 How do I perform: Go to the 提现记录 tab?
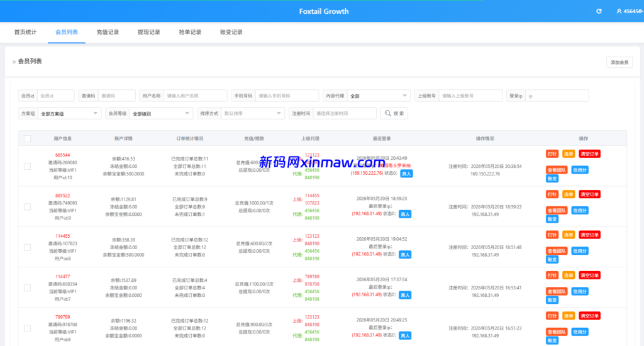148,32
